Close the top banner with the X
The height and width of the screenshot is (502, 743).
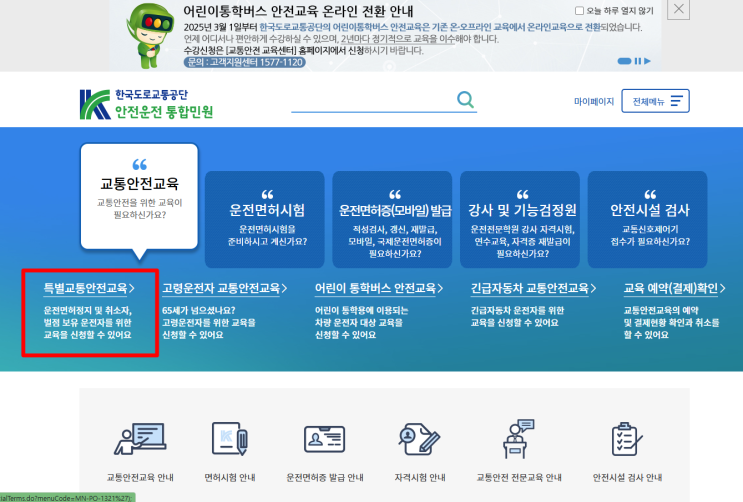pyautogui.click(x=678, y=9)
